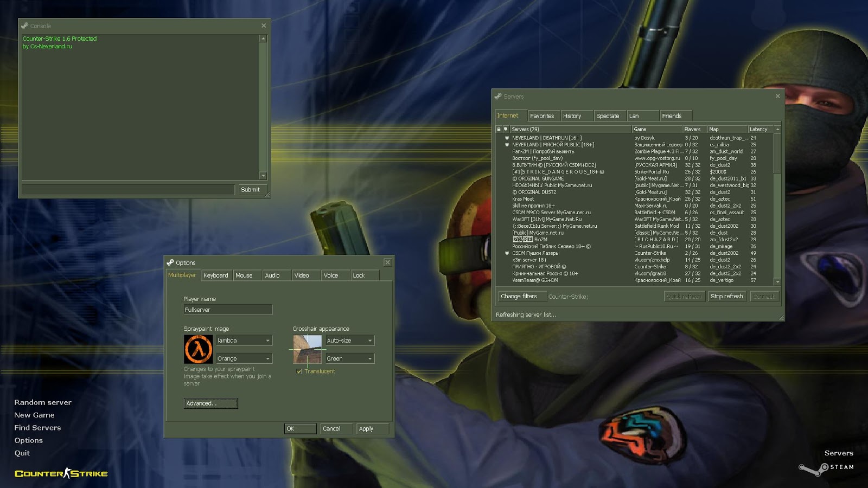
Task: Click server list scrollbar up arrow
Action: (777, 130)
